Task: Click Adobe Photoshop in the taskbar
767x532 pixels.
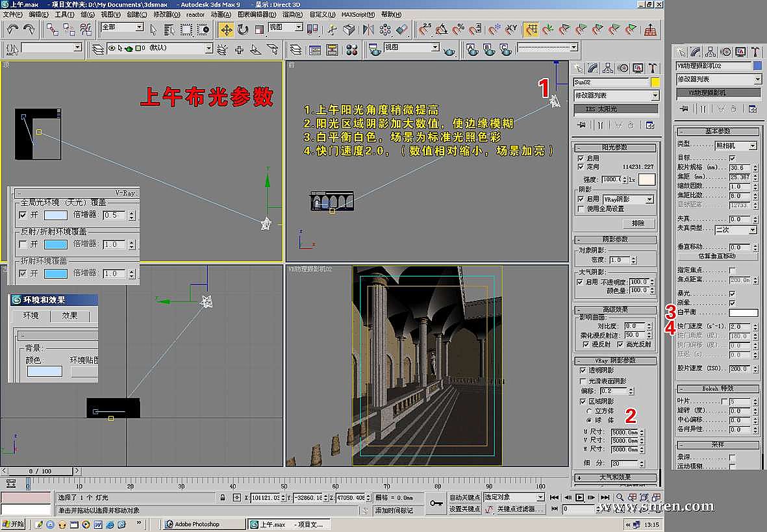Action: click(197, 524)
